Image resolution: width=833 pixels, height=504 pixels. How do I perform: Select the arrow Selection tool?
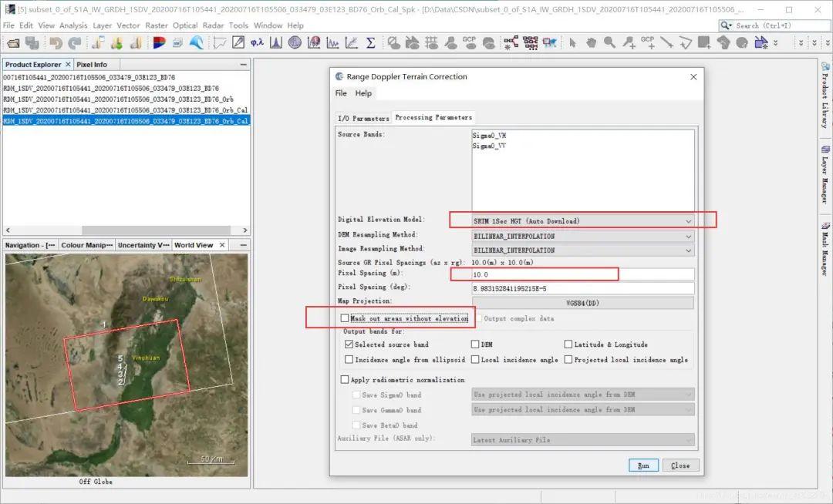click(x=572, y=42)
